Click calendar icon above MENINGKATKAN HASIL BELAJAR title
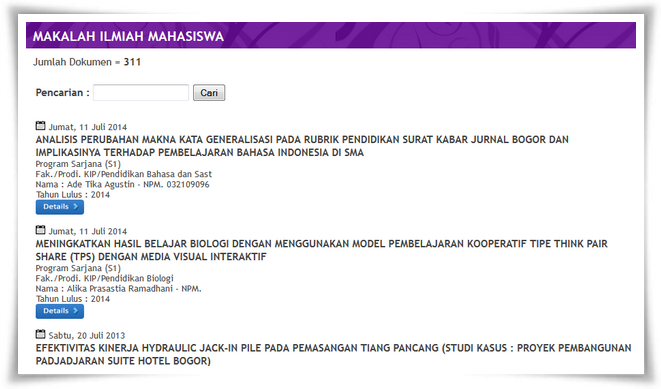The width and height of the screenshot is (661, 389). [x=40, y=230]
